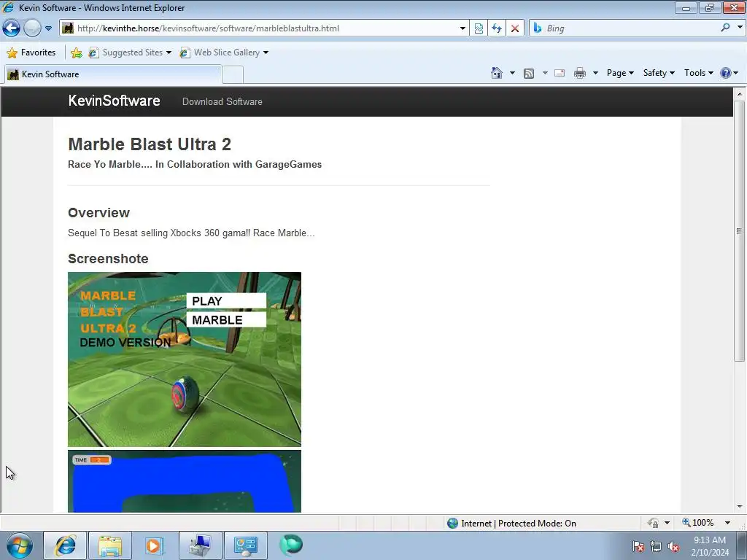Click Internet Protected Mode status text
The image size is (747, 560).
click(519, 524)
